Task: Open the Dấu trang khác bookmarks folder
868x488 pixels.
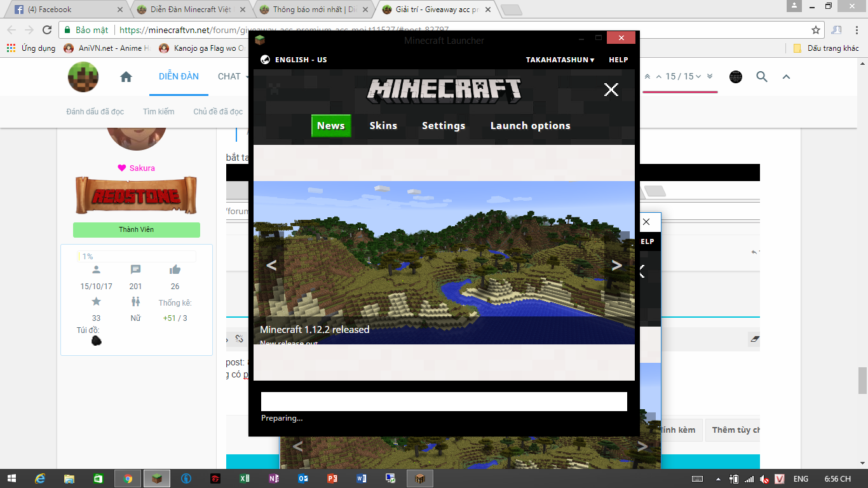Action: [x=826, y=48]
